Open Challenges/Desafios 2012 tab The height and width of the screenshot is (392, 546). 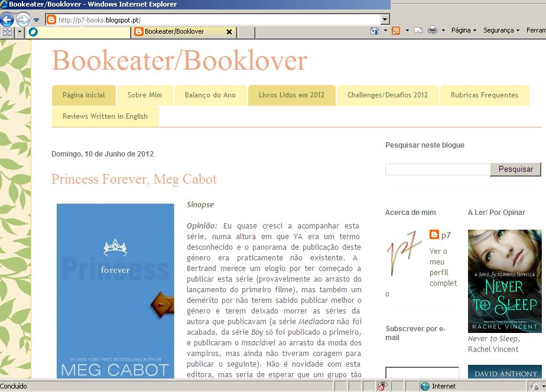coord(388,95)
